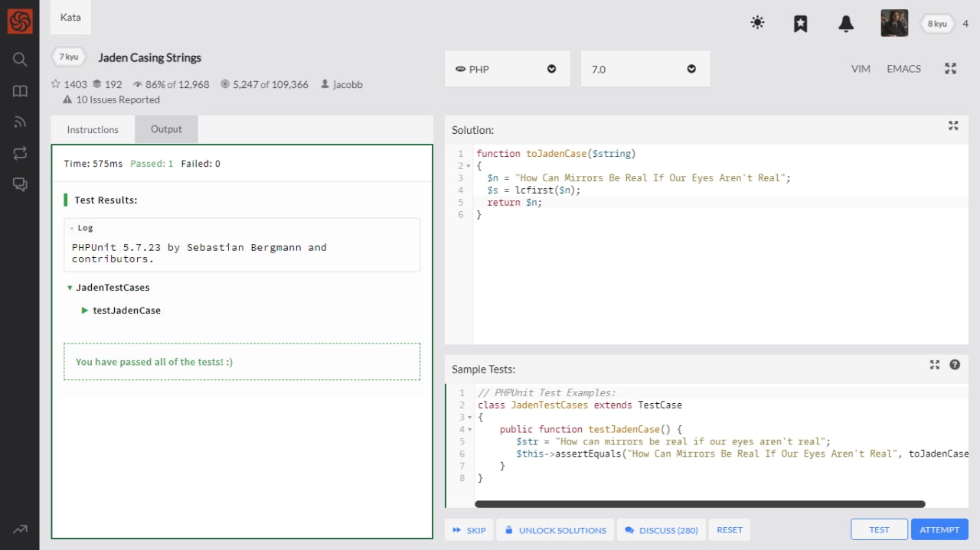Switch to the Instructions tab
The width and height of the screenshot is (980, 550).
(x=93, y=130)
